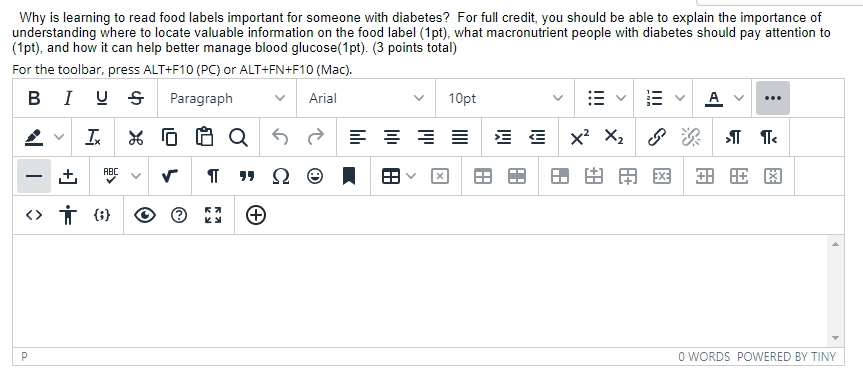Preview content with the eye icon

click(x=145, y=215)
